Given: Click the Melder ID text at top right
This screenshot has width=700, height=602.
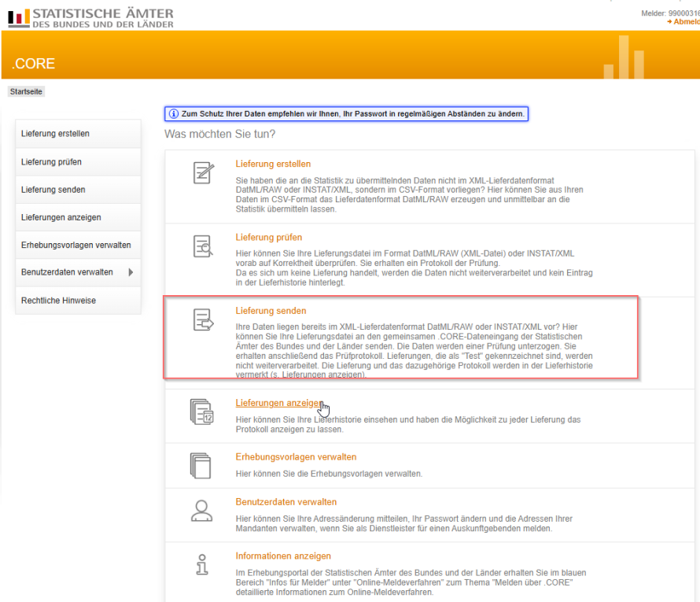Looking at the screenshot, I should click(671, 13).
